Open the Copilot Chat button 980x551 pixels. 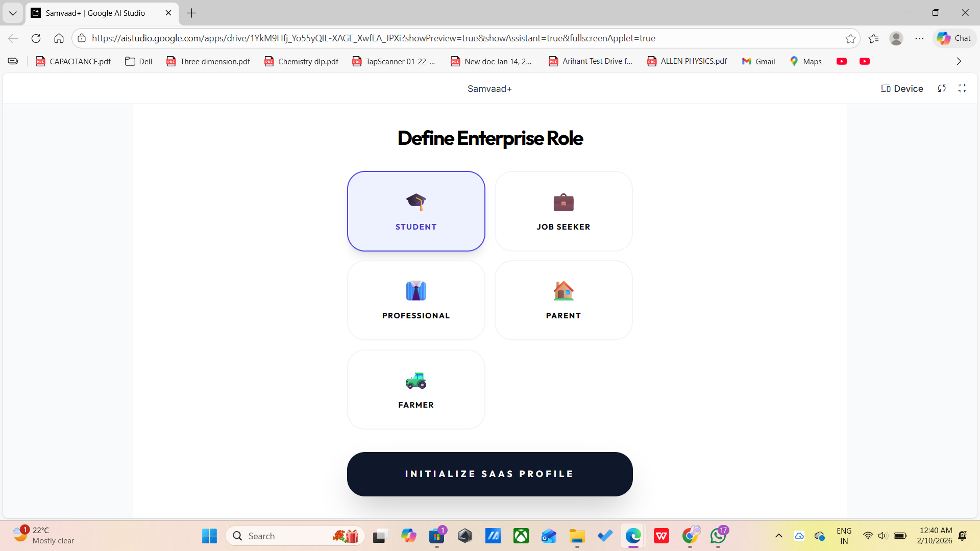(x=954, y=38)
